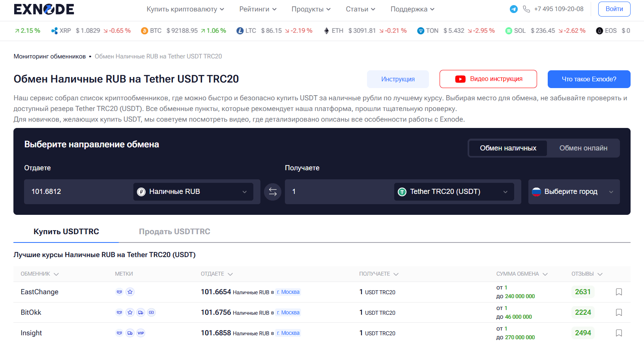Click Insight delivery truck badge icon
The image size is (644, 342).
[130, 333]
